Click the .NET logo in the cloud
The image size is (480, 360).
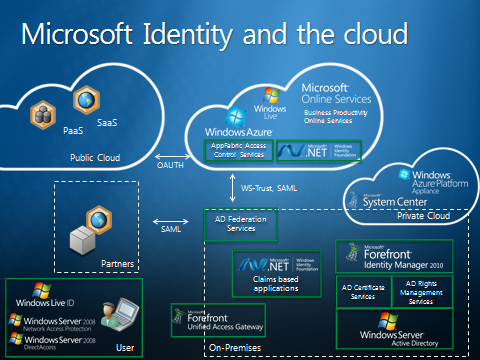(302, 151)
